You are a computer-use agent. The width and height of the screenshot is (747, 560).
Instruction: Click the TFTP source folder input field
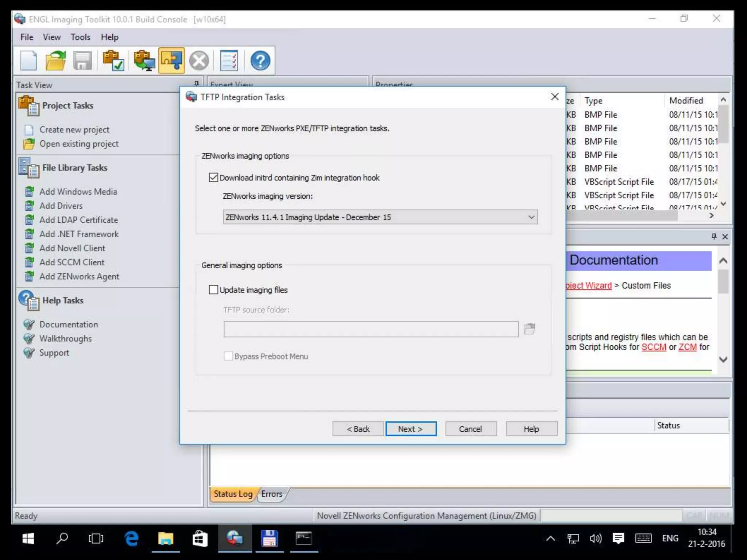click(371, 329)
